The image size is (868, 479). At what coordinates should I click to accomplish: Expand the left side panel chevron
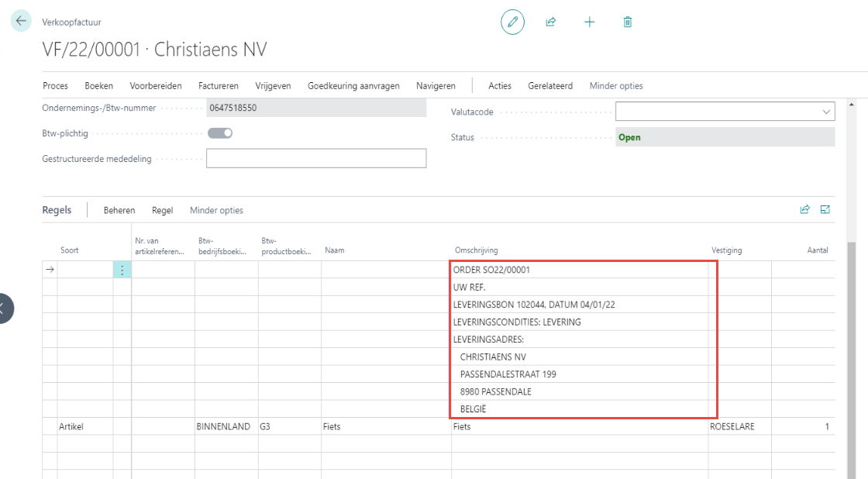coord(4,308)
